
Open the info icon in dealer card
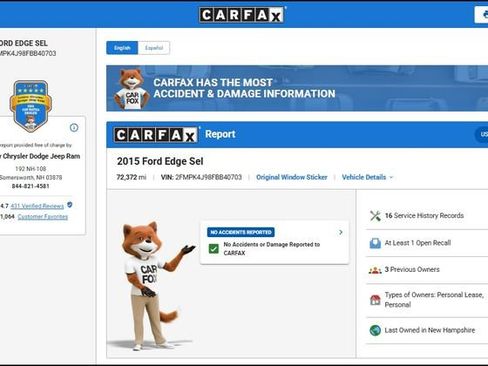[74, 128]
